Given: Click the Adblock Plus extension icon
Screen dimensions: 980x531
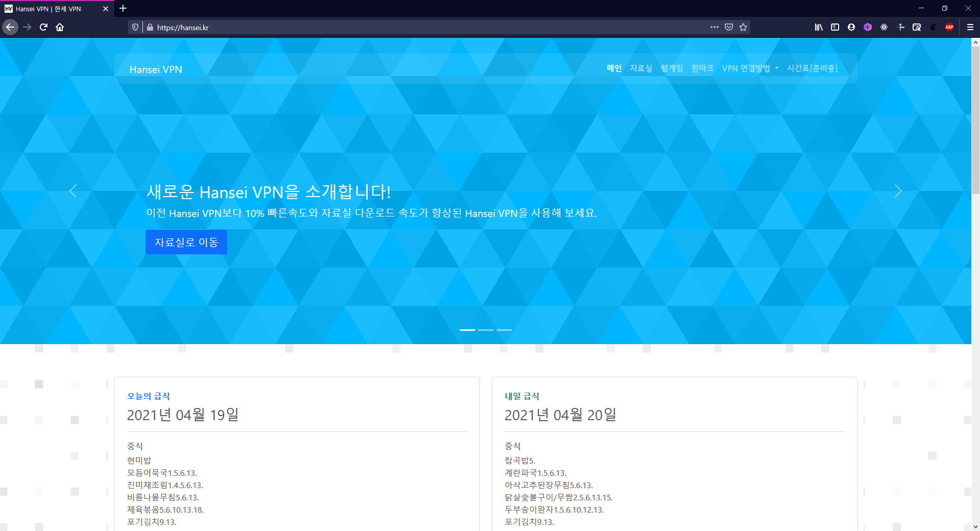Looking at the screenshot, I should click(x=950, y=27).
